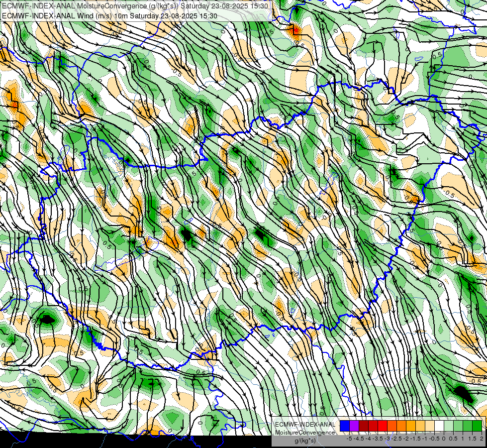Image resolution: width=487 pixels, height=448 pixels.
Task: Click the 'g/(kg*s)' unit label in legend
Action: point(305,441)
